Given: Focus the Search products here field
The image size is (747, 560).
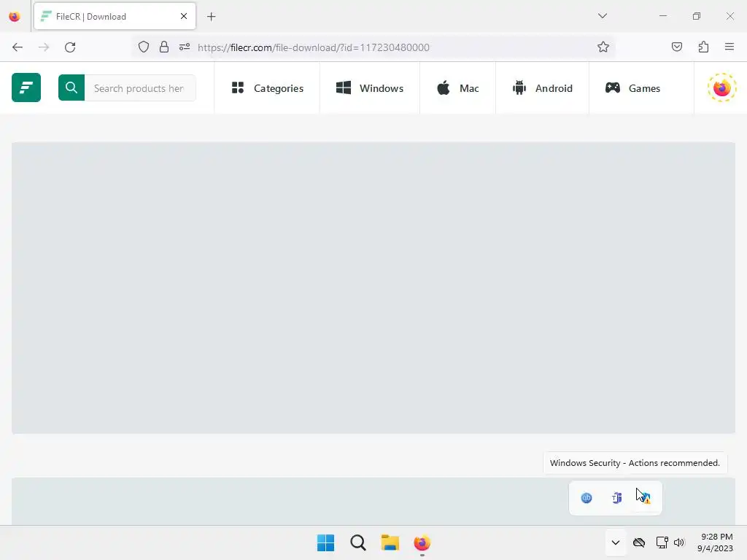Looking at the screenshot, I should [x=140, y=88].
